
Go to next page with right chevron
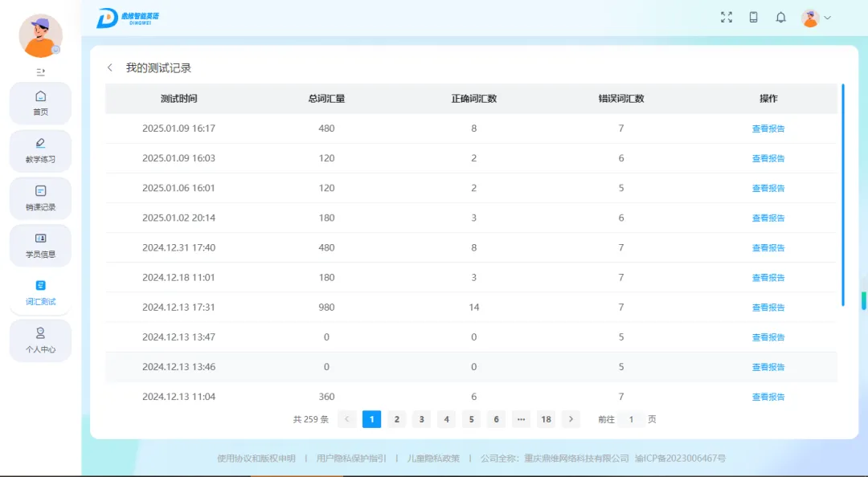tap(571, 419)
